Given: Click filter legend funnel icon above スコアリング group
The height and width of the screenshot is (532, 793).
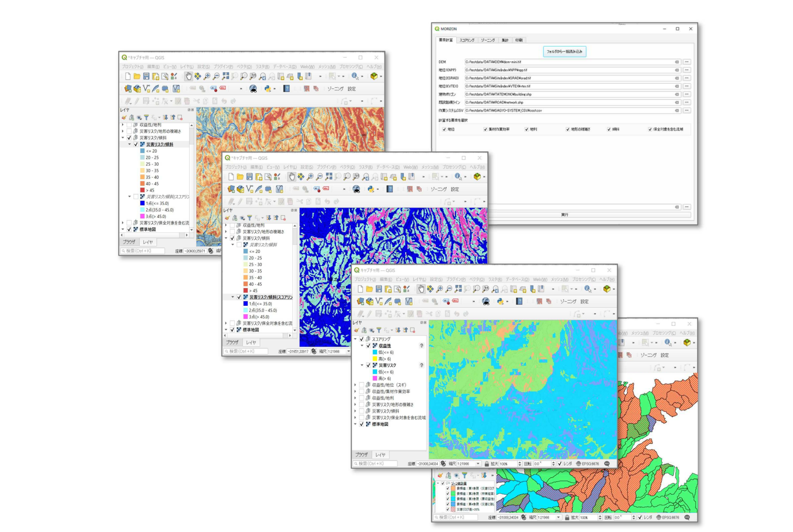Looking at the screenshot, I should [379, 330].
